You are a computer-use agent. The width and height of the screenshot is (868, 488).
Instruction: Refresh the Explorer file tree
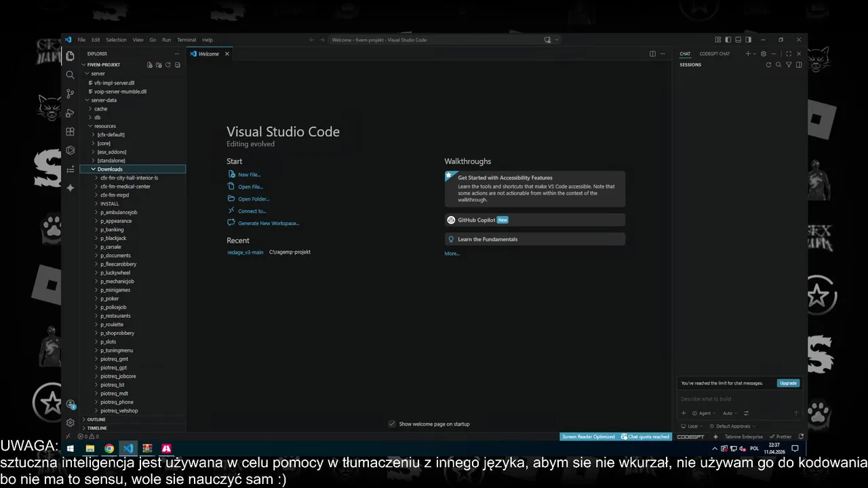168,65
